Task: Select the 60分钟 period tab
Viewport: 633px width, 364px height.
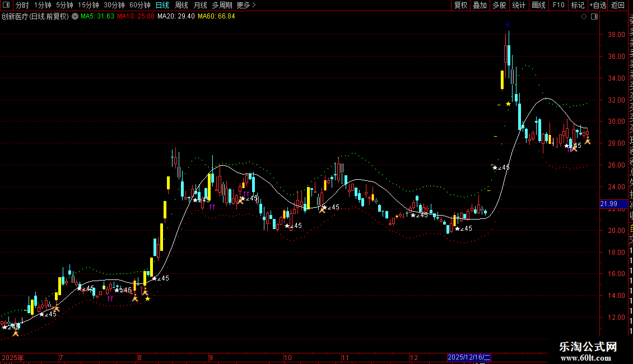Action: click(x=140, y=5)
